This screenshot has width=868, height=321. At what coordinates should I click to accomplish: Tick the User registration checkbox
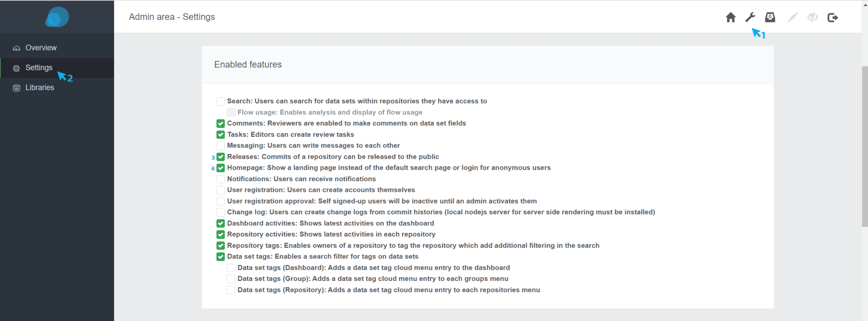pyautogui.click(x=220, y=190)
